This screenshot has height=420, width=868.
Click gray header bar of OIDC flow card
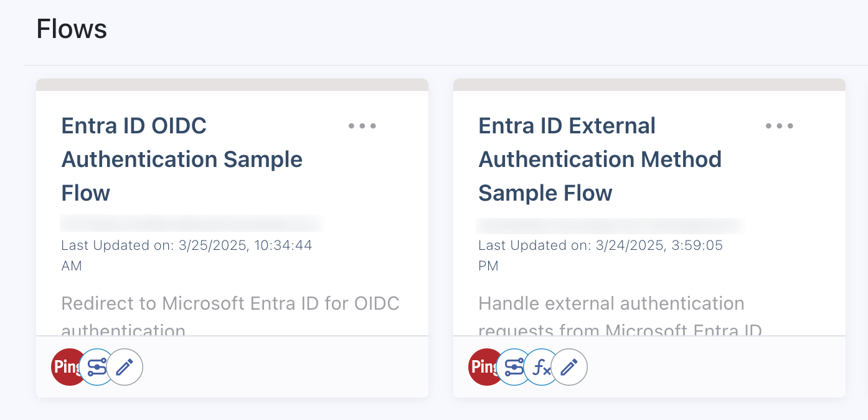point(232,85)
